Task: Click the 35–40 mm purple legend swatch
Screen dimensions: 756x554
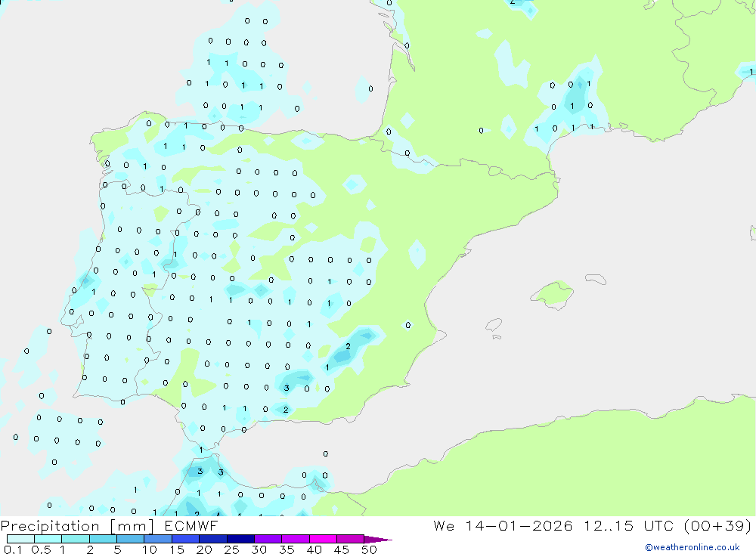Action: [x=296, y=539]
